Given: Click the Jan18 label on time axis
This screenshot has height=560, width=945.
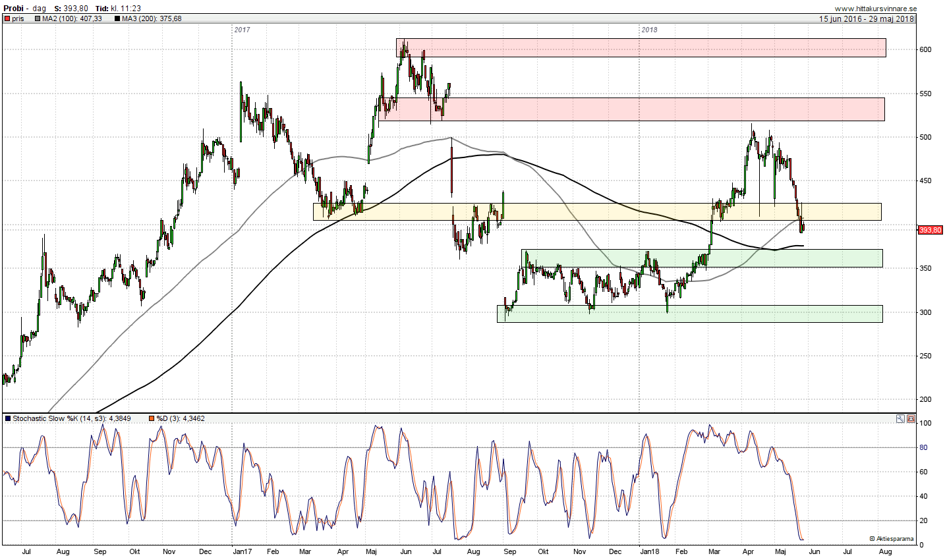Looking at the screenshot, I should pyautogui.click(x=649, y=551).
